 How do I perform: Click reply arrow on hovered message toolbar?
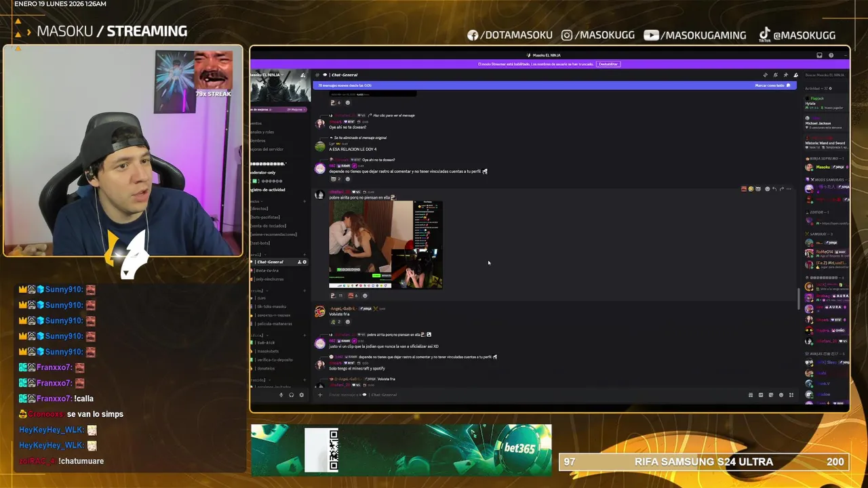click(x=774, y=189)
